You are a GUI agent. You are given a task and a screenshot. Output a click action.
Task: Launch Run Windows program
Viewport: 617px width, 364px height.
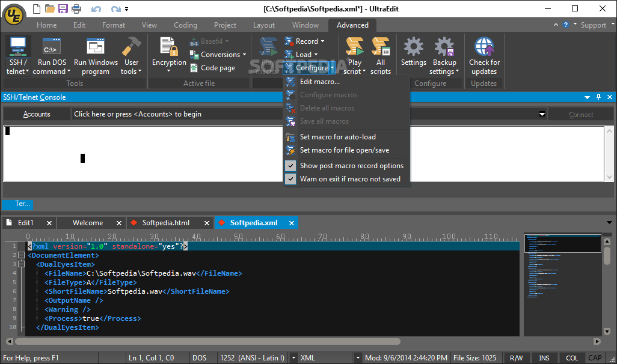[x=96, y=55]
